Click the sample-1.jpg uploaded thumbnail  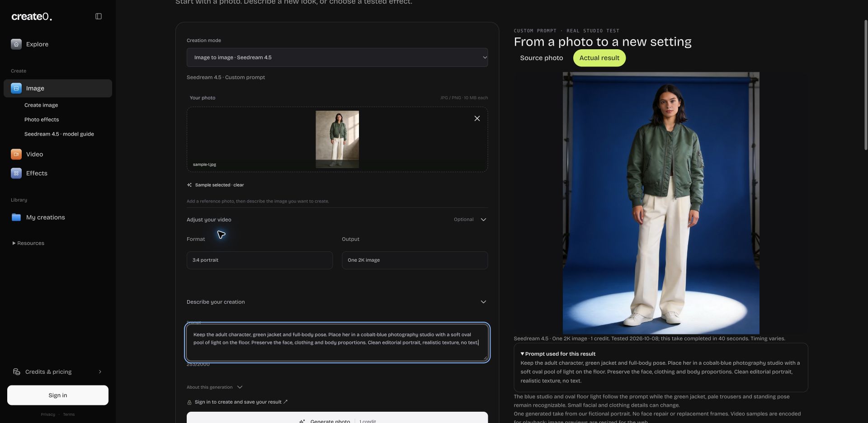(337, 139)
